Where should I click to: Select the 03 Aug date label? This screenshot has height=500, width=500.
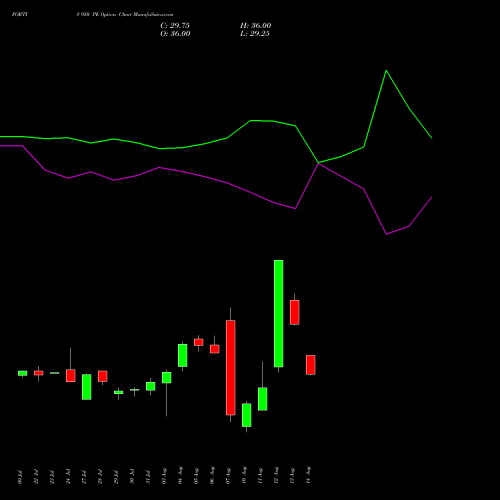(x=164, y=476)
